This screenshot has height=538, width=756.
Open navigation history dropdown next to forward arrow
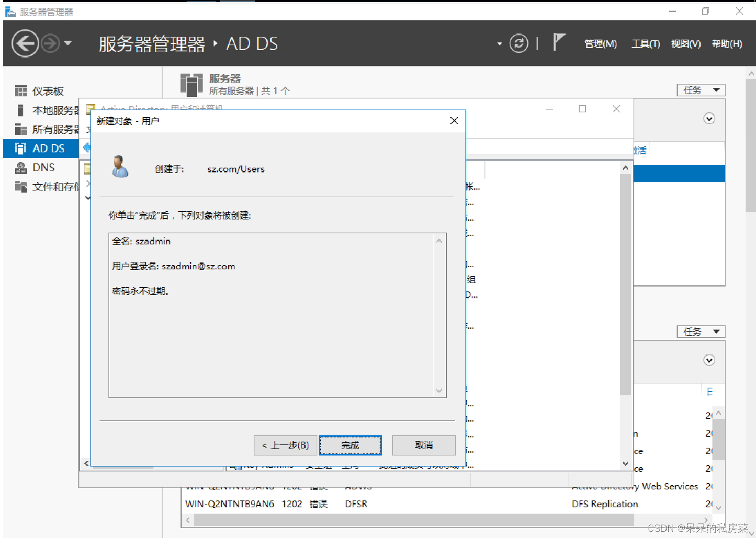[x=68, y=43]
